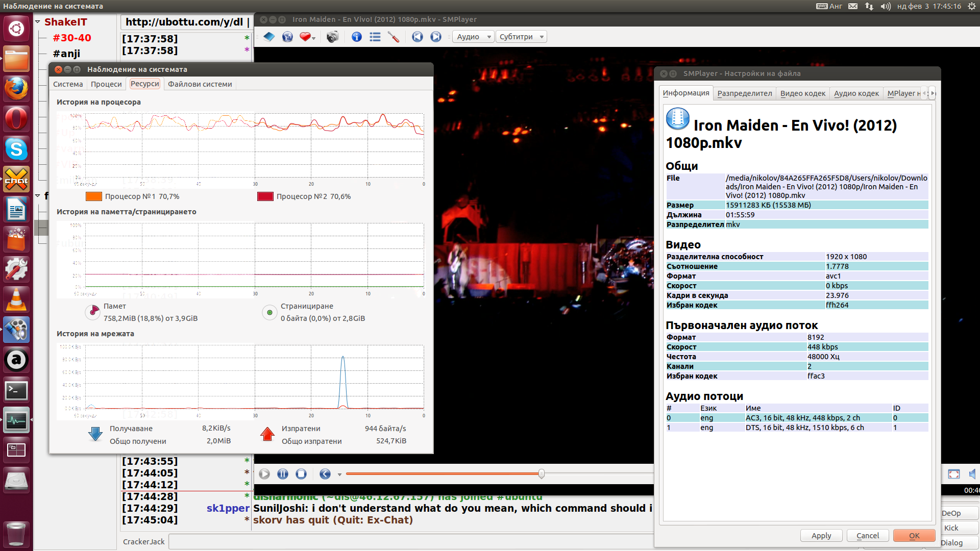Select the Ресурси tab
Viewport: 980px width, 551px height.
point(145,84)
